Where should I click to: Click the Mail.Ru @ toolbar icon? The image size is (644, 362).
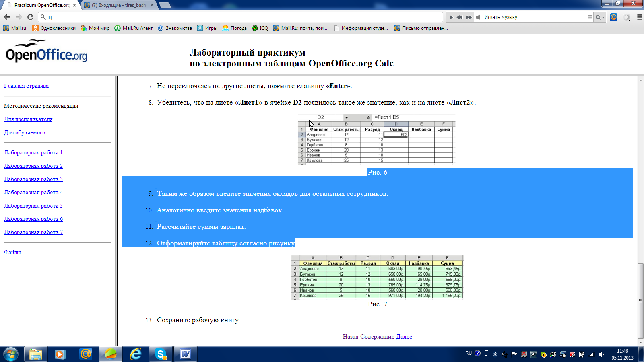click(613, 17)
